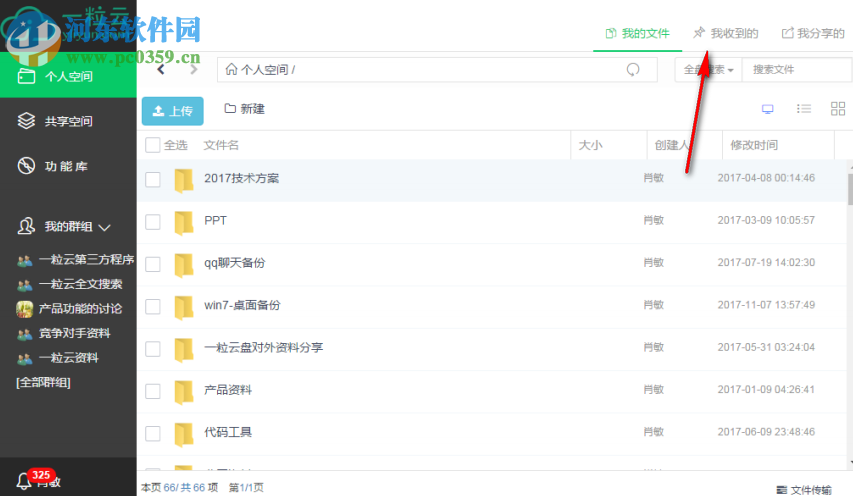Open the win7-桌面备份 folder name

pos(242,305)
